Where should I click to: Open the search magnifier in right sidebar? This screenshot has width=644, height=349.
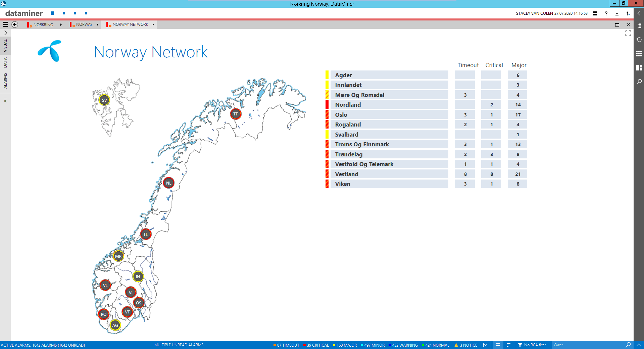pyautogui.click(x=639, y=82)
